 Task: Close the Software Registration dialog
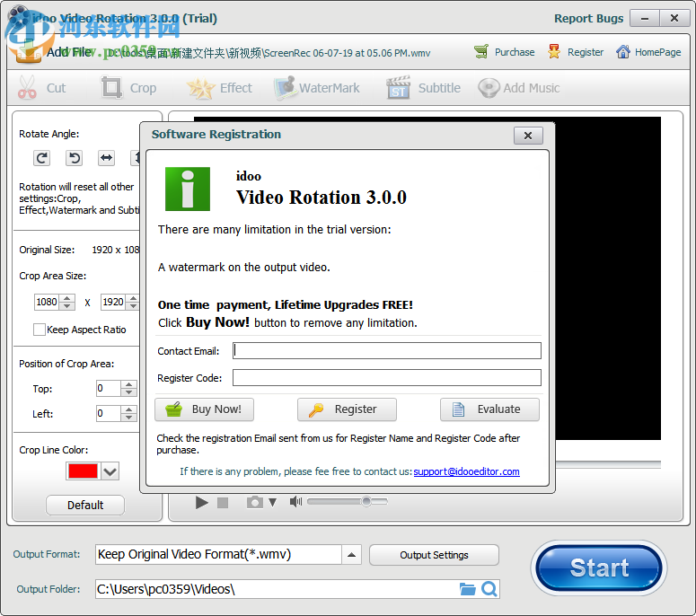click(x=528, y=136)
